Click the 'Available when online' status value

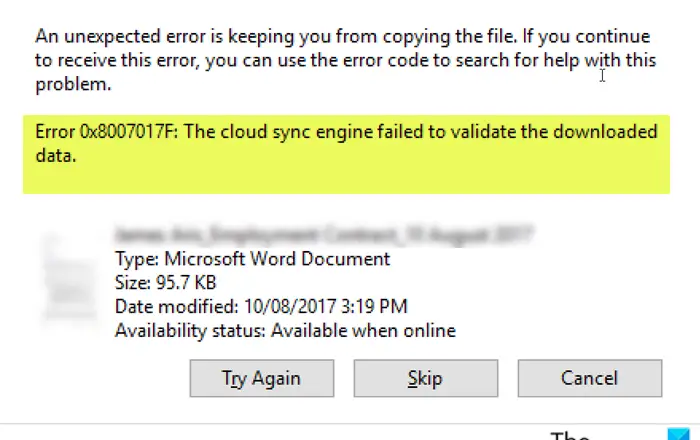[363, 331]
